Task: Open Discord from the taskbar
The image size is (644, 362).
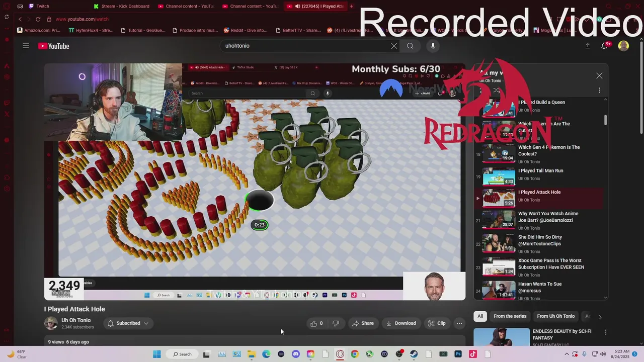Action: click(295, 354)
